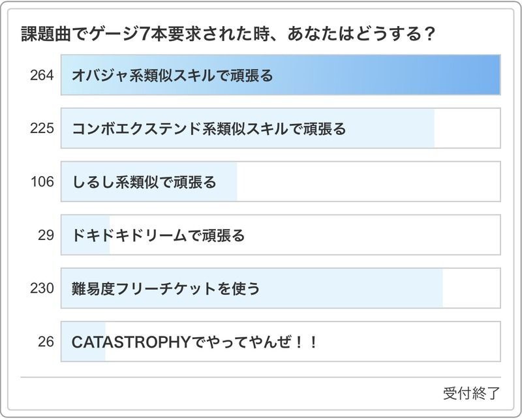Screen dimensions: 522x420
Task: Click white unfilled end of コンボエクステンド bar
Action: click(467, 128)
